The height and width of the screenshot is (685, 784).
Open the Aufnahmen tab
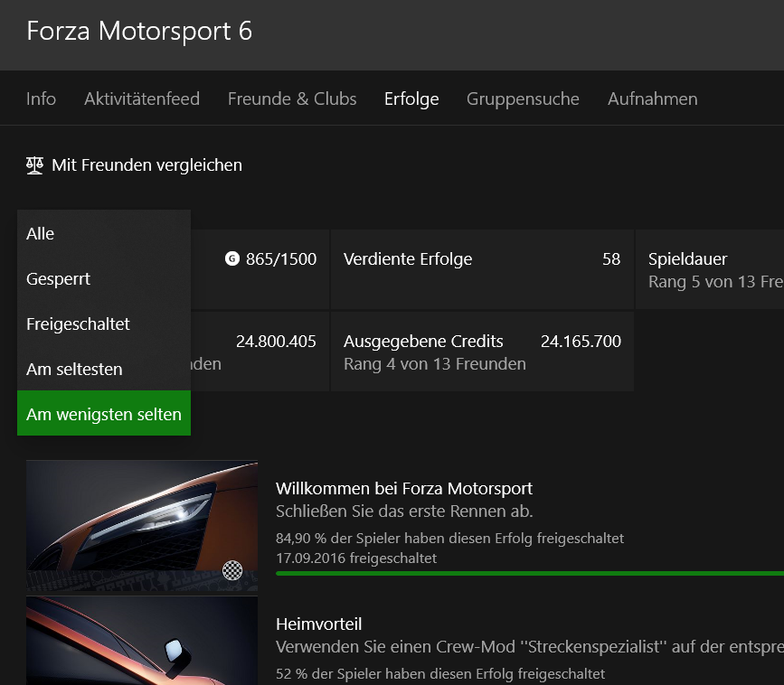653,99
